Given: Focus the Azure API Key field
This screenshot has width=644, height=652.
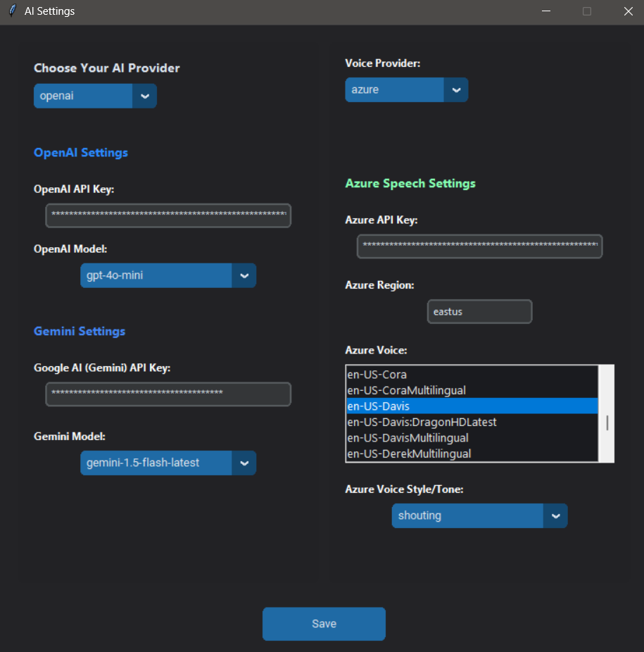Looking at the screenshot, I should [480, 246].
